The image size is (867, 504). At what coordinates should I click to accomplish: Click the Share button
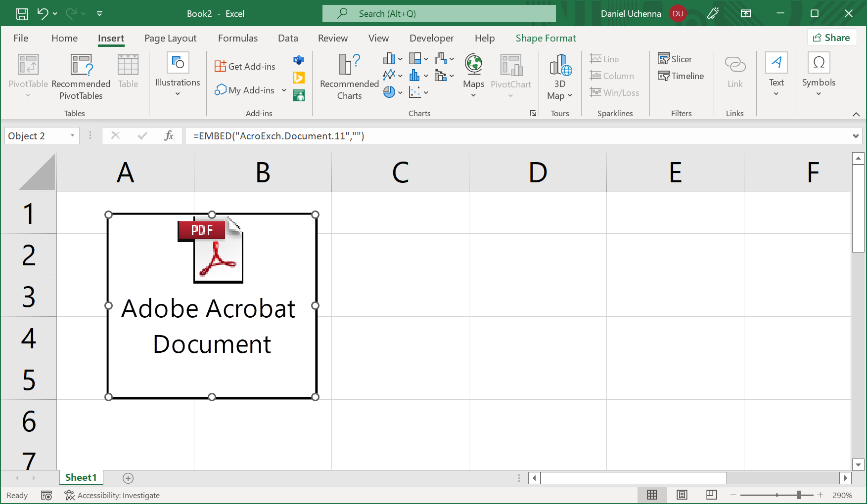click(831, 37)
